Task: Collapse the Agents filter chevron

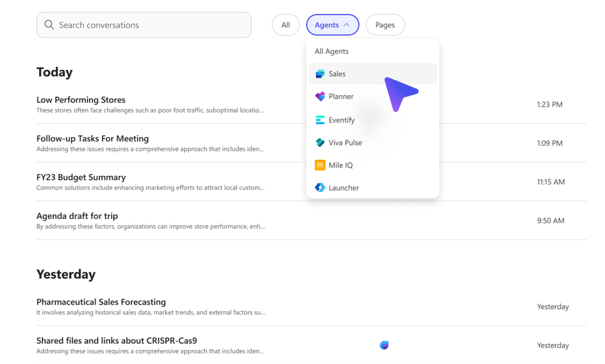Action: pos(346,25)
